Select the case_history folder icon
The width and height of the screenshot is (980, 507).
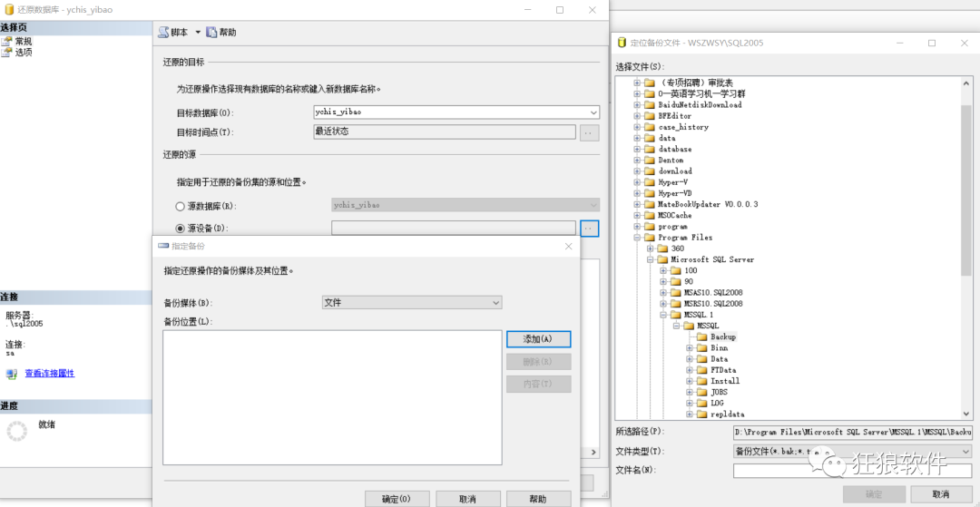tap(650, 127)
